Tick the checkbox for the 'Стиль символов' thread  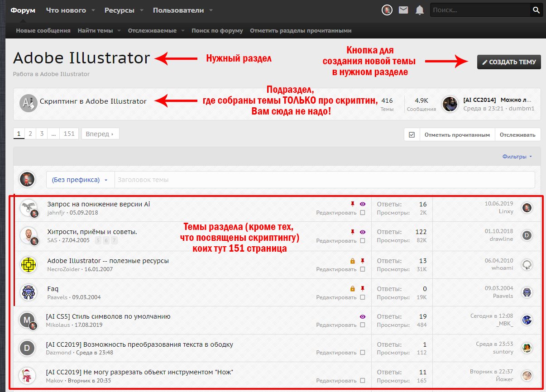pos(362,325)
